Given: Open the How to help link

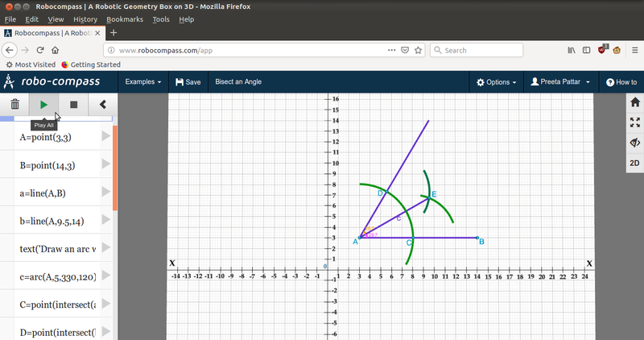Looking at the screenshot, I should pyautogui.click(x=621, y=82).
